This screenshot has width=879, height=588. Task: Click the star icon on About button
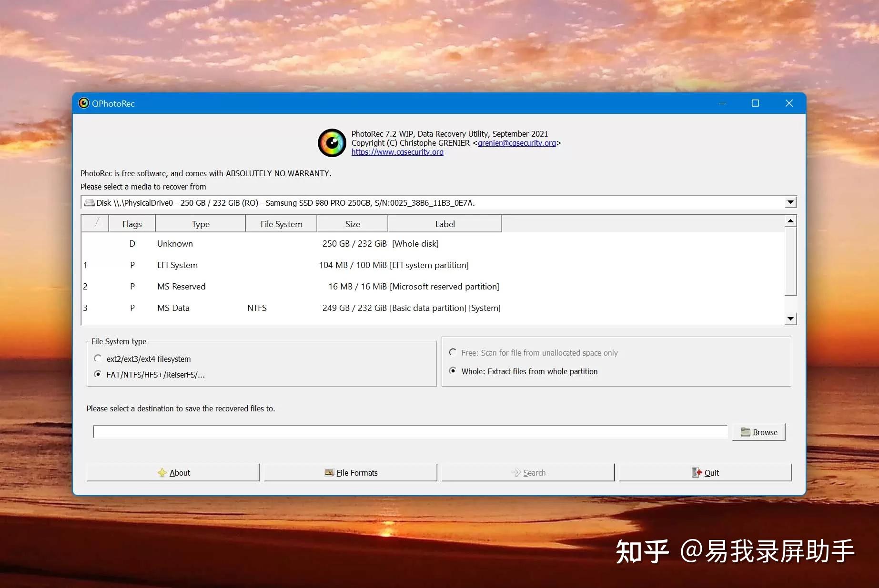pyautogui.click(x=162, y=473)
